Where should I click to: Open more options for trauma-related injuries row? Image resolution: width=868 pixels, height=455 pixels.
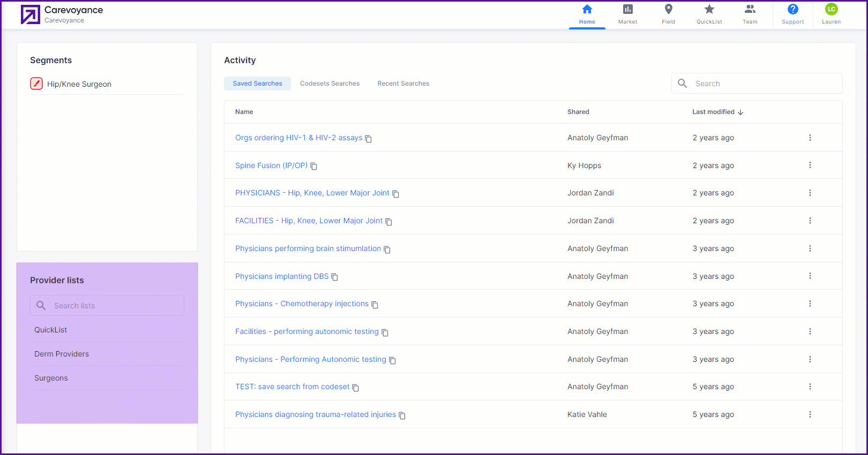(810, 414)
